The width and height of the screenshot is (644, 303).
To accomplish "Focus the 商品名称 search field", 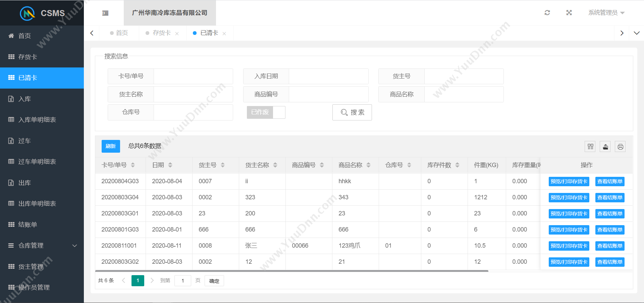I will (464, 94).
